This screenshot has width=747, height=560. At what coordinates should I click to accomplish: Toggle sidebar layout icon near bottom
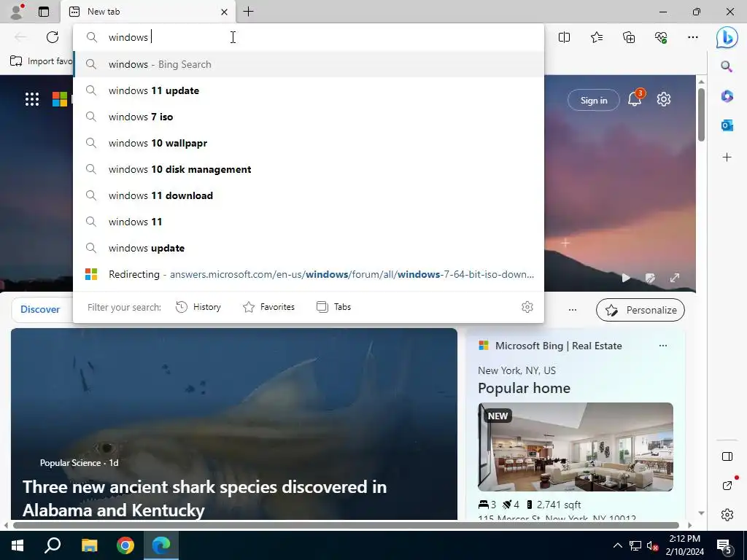coord(727,456)
